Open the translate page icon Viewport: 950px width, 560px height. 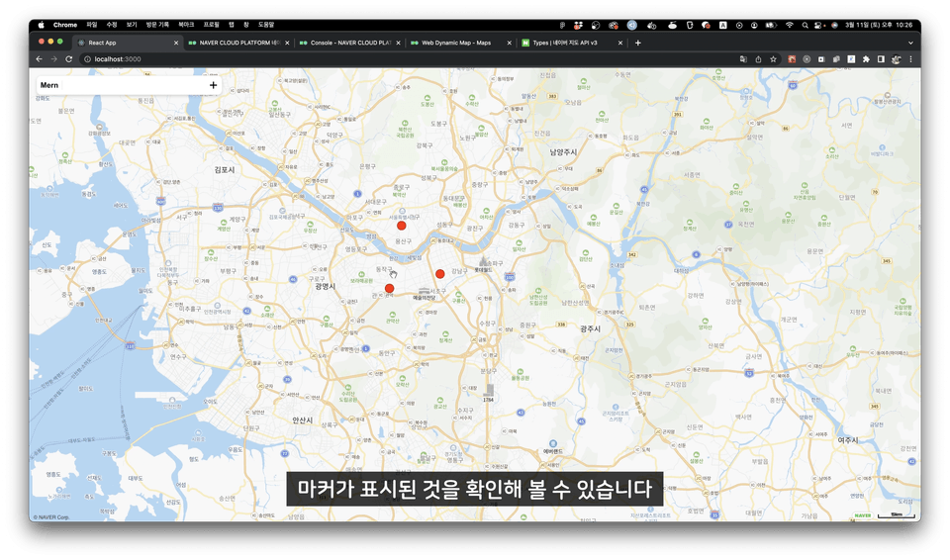click(x=743, y=59)
